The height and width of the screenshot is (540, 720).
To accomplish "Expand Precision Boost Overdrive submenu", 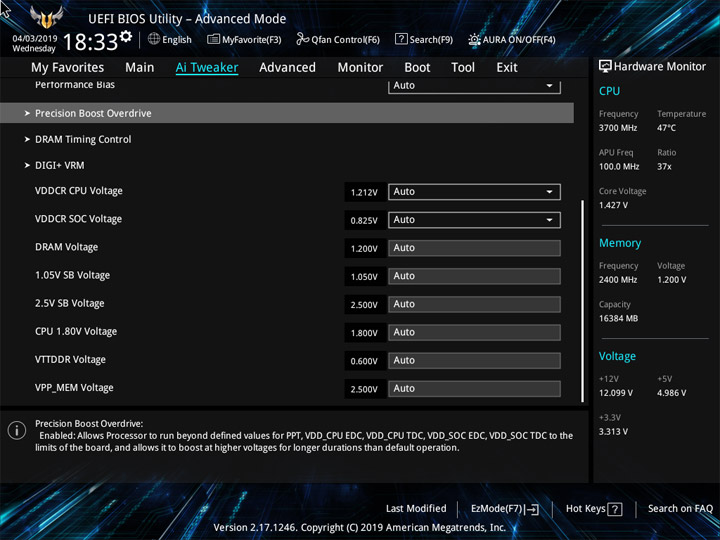I will tap(287, 113).
